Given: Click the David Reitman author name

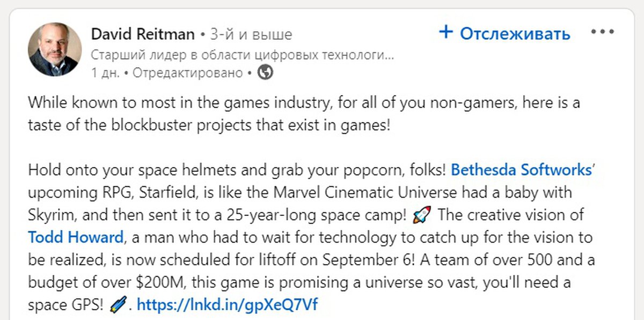Looking at the screenshot, I should (143, 34).
